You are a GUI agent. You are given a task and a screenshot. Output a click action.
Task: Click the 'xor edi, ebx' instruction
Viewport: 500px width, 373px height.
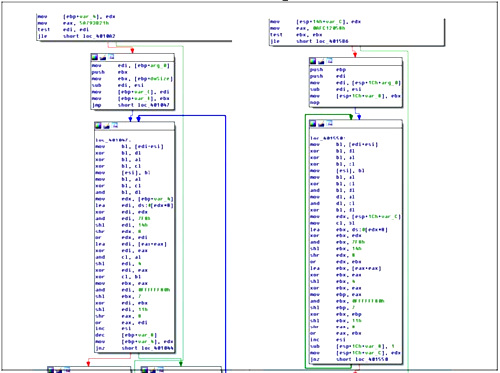coord(121,303)
